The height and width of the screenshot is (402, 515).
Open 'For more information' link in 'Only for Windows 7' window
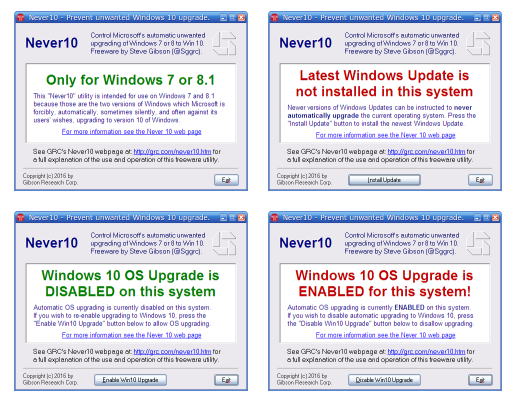(132, 132)
